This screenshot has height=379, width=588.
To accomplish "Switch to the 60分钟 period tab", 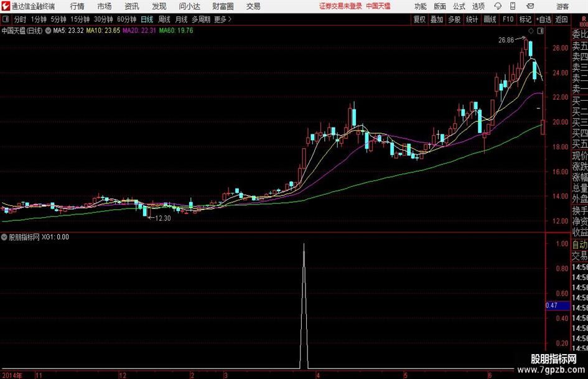I will coord(127,19).
